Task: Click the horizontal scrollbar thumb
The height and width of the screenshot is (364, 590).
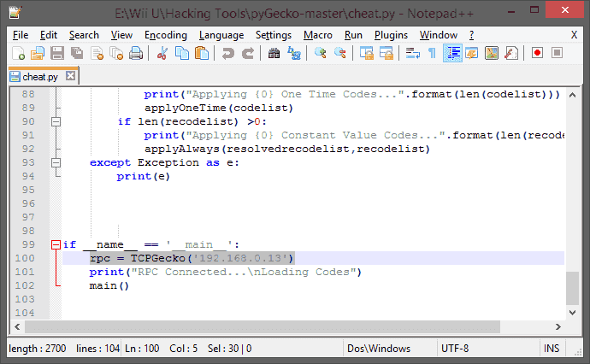Action: point(263,326)
